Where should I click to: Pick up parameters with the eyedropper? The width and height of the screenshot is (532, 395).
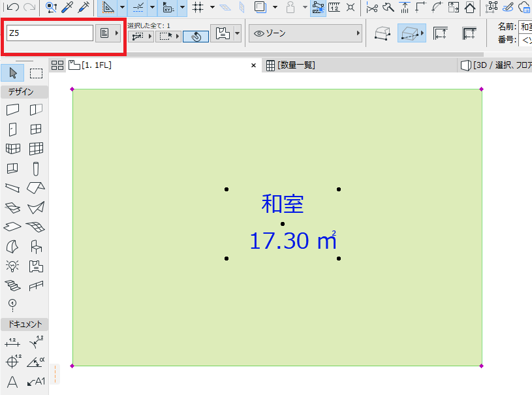point(67,7)
